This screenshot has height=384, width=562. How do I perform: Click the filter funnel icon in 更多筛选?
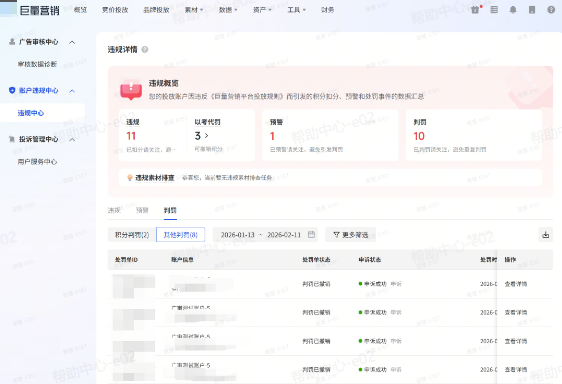[x=336, y=234]
